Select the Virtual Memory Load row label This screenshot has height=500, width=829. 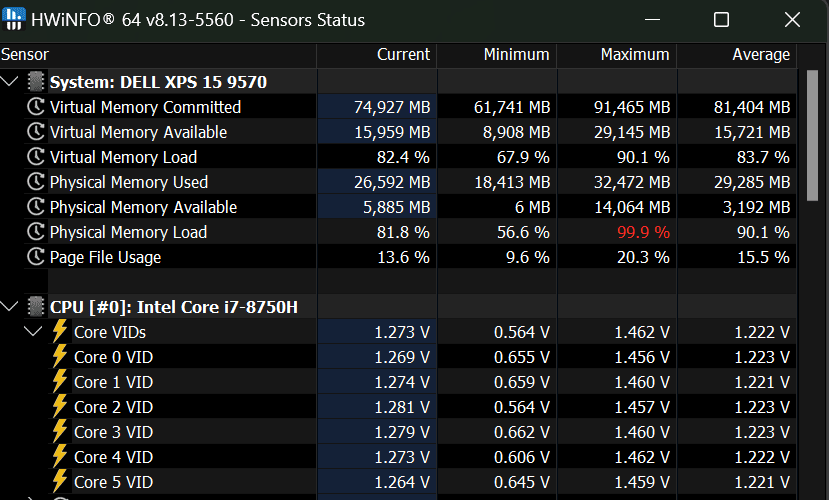tap(123, 157)
